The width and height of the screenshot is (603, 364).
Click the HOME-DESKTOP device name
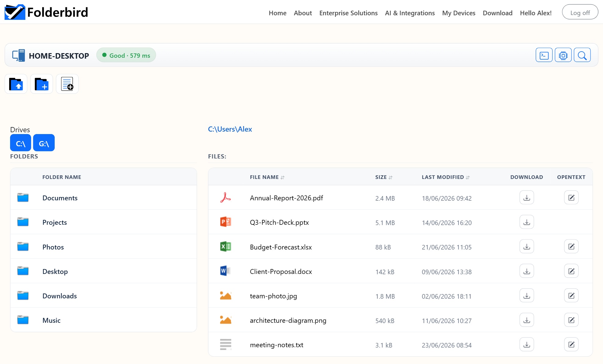tap(59, 56)
